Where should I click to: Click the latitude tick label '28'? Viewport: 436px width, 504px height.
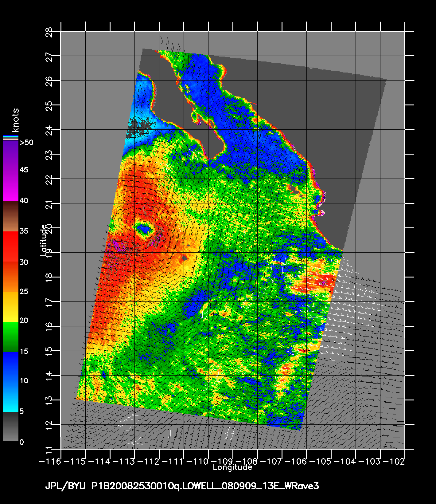pos(49,32)
